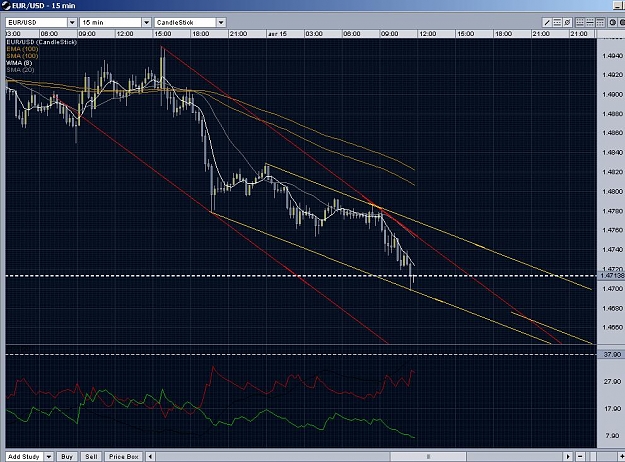625x462 pixels.
Task: Click the EUR/USD (CandleStick) legend label
Action: pyautogui.click(x=41, y=42)
